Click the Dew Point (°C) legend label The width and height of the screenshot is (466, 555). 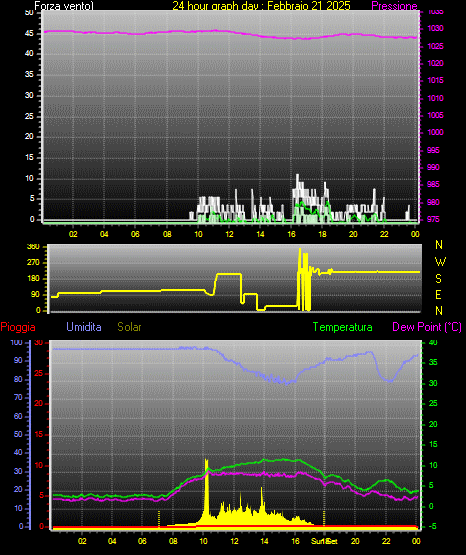click(x=427, y=327)
